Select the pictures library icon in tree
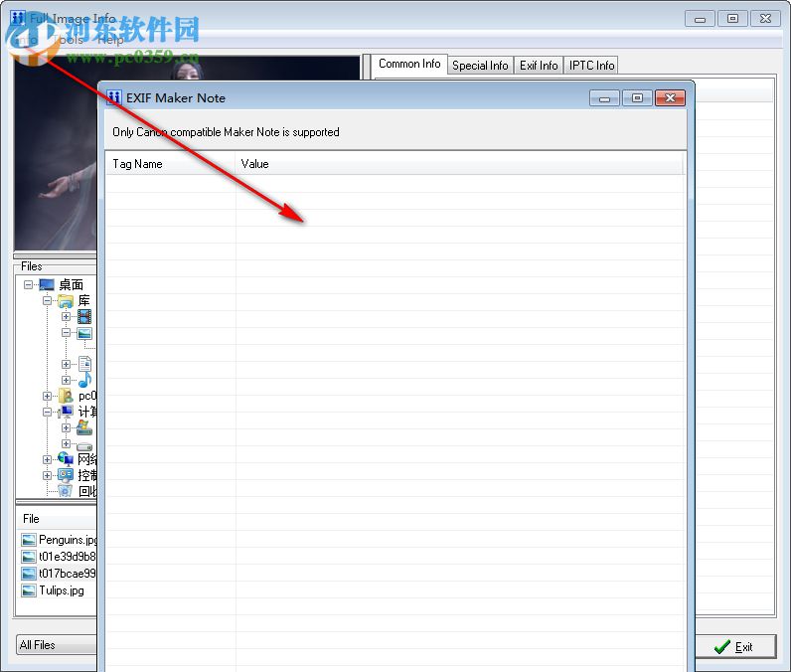 (x=84, y=333)
